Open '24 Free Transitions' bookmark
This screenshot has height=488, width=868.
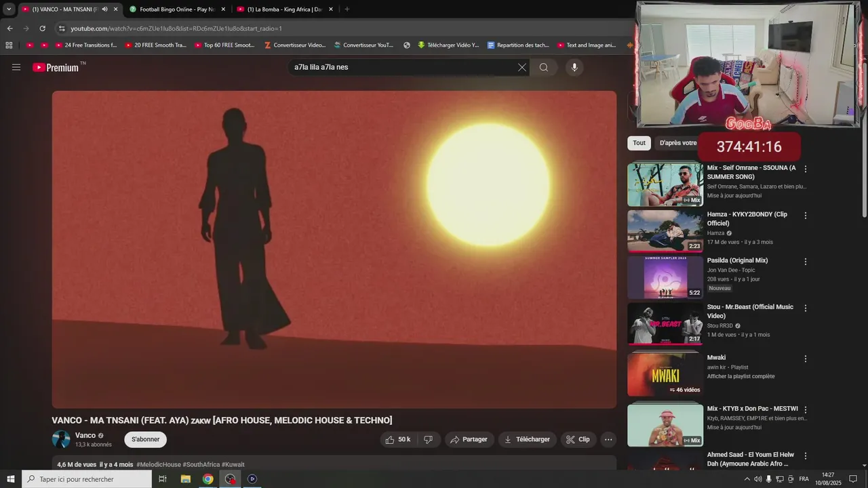(x=85, y=45)
